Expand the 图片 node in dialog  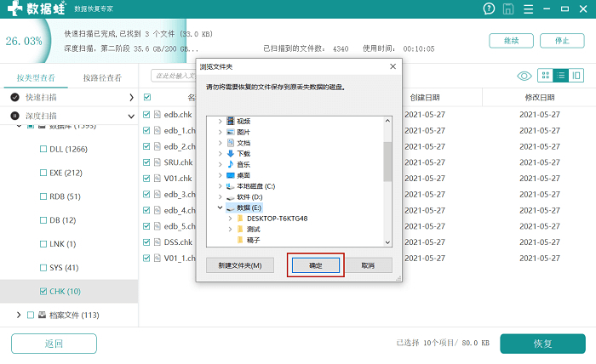coord(220,132)
